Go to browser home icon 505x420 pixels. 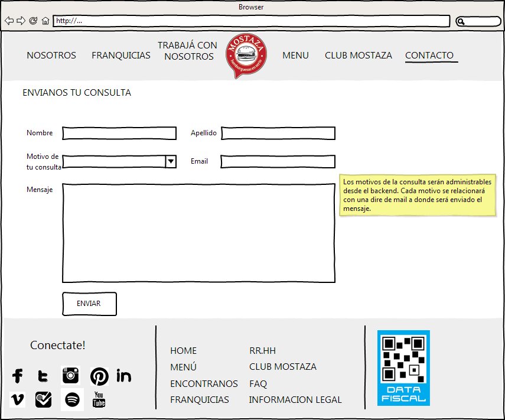click(45, 21)
